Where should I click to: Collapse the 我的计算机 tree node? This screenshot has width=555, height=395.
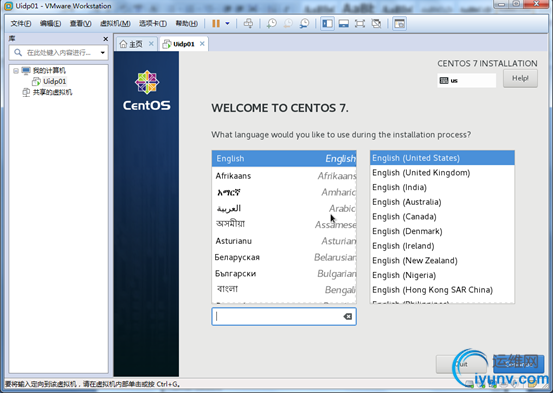16,71
